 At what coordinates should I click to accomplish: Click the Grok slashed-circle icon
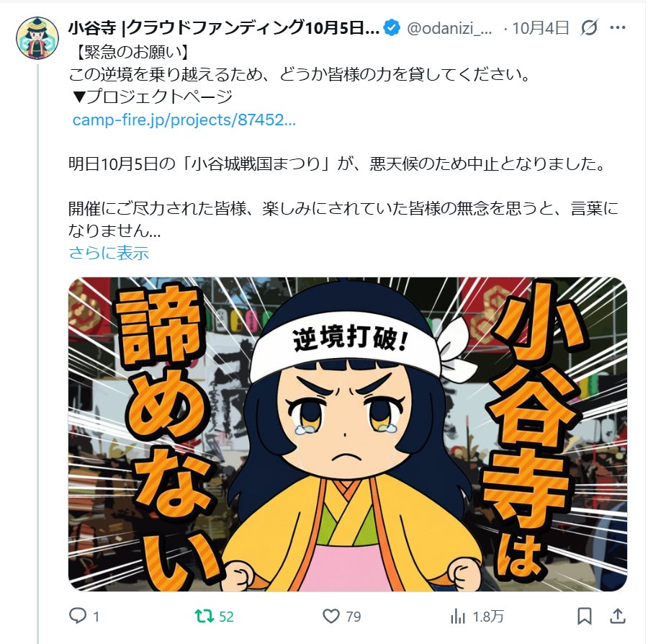pos(590,27)
